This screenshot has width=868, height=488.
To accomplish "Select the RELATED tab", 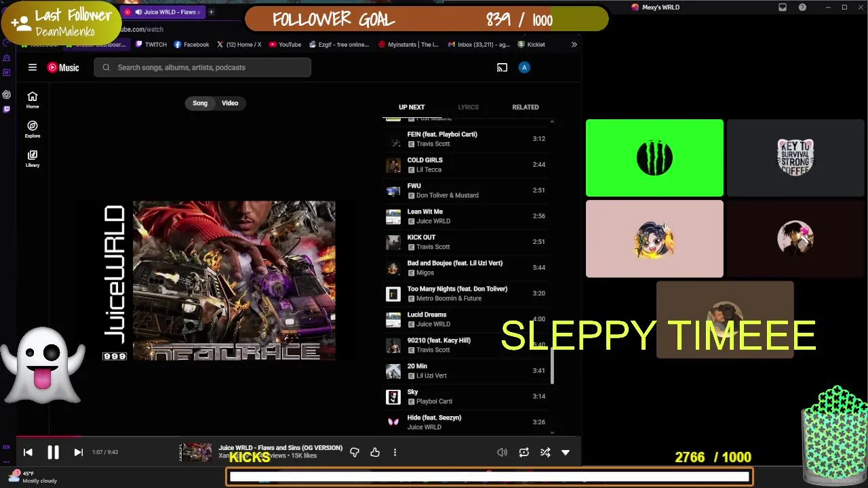I will point(526,107).
